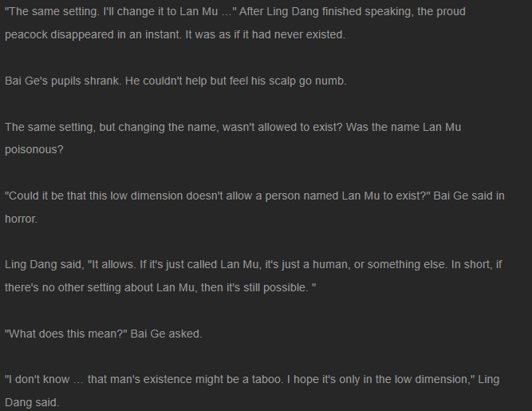The height and width of the screenshot is (411, 532).
Task: Click the line beginning "Ling Dang said, "It allows"
Action: click(x=253, y=264)
